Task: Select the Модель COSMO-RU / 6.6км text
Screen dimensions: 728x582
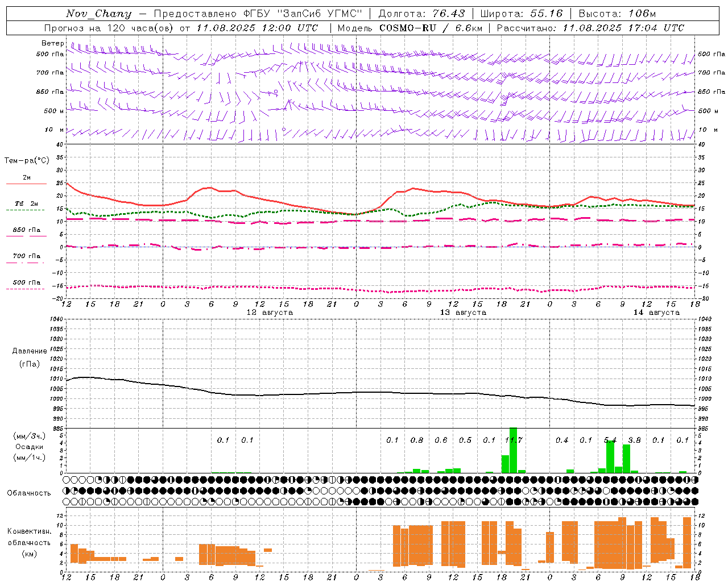Action: point(409,28)
